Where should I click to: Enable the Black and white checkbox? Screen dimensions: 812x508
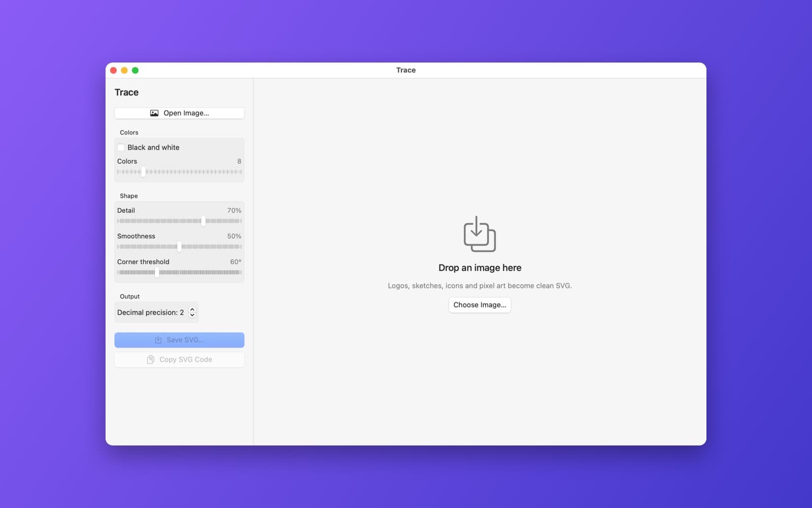(x=121, y=147)
